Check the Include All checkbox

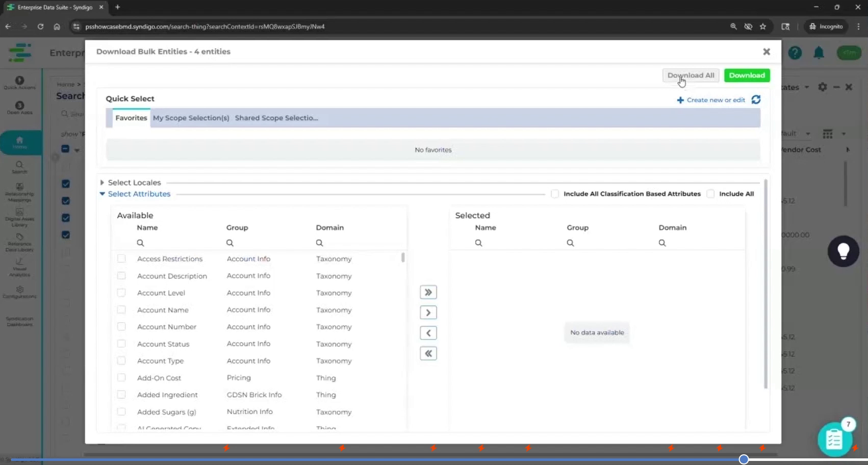click(x=710, y=194)
